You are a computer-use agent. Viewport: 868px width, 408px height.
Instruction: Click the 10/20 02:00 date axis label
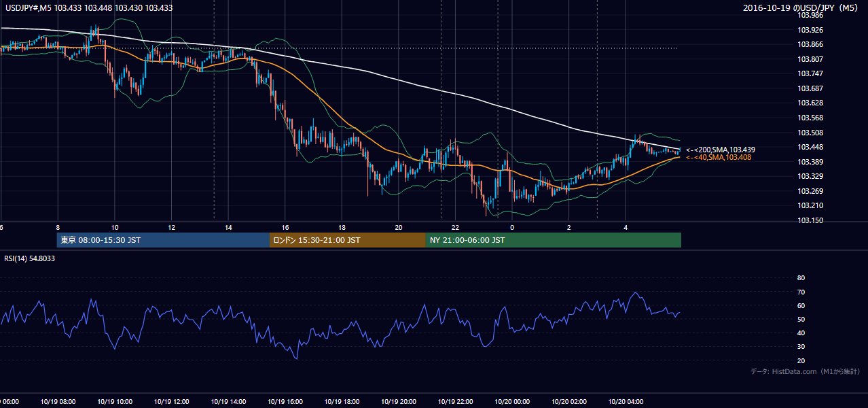(569, 402)
